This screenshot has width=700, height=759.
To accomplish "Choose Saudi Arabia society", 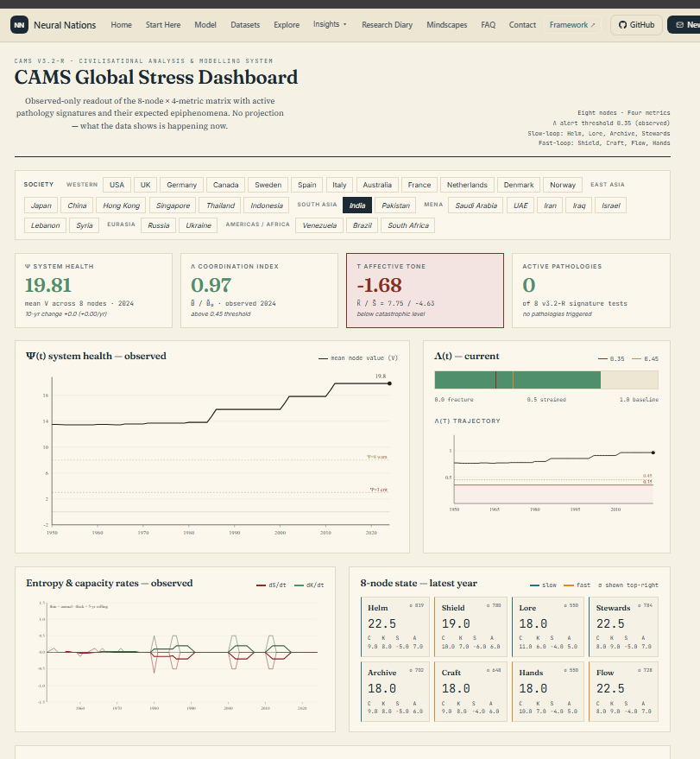I will click(x=476, y=206).
